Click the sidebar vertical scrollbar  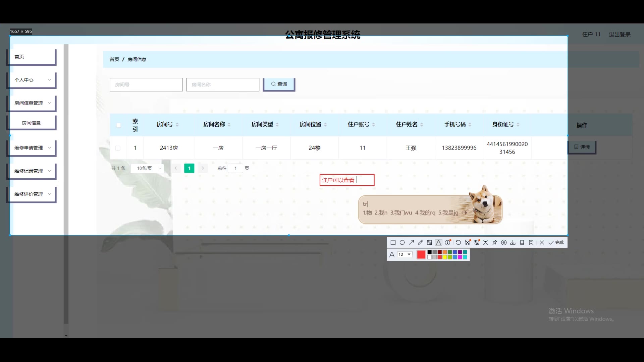66,184
